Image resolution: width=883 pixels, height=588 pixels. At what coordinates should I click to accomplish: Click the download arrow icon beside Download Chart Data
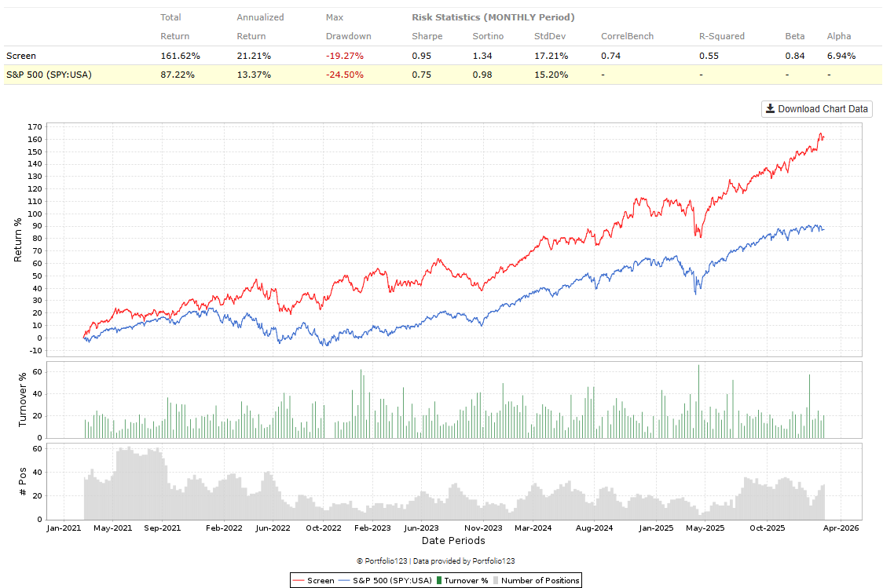(x=770, y=109)
